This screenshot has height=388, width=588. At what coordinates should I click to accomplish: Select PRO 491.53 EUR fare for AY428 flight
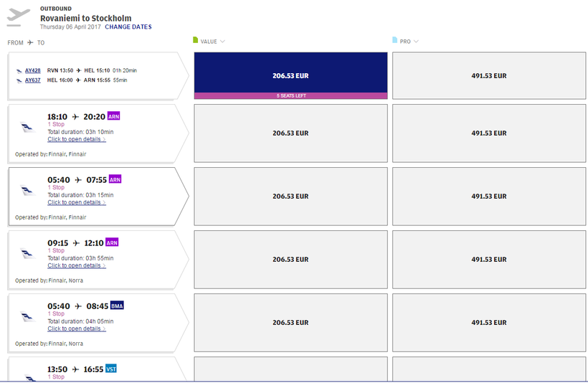pyautogui.click(x=489, y=76)
